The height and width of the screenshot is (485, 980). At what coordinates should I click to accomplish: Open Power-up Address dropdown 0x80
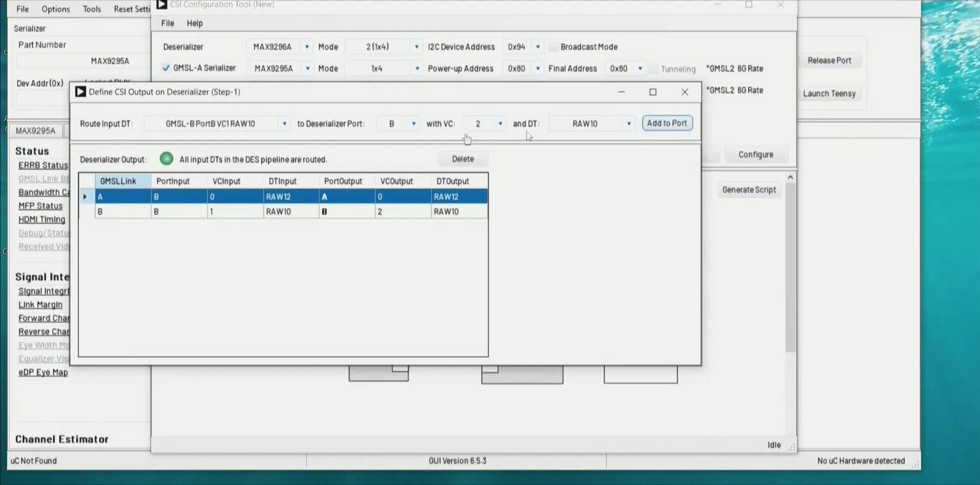coord(537,68)
